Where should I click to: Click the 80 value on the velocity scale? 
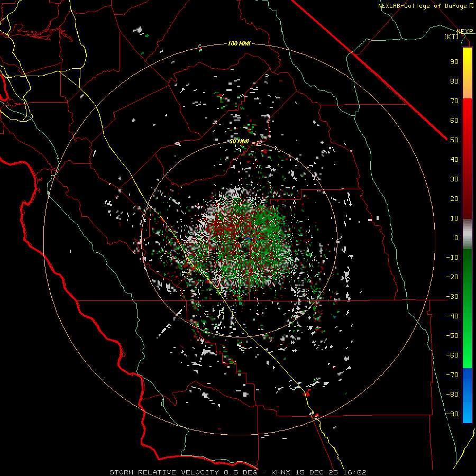[454, 81]
